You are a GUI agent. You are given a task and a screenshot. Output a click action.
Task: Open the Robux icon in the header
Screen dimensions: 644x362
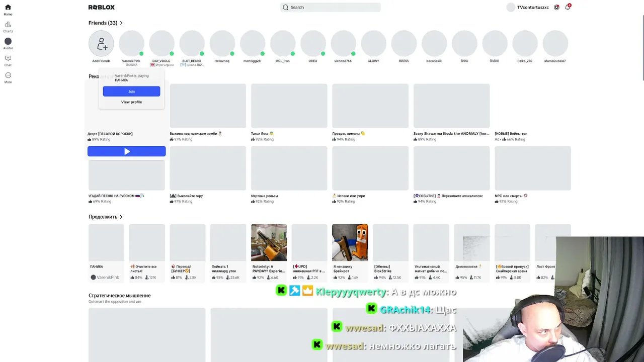click(x=556, y=8)
